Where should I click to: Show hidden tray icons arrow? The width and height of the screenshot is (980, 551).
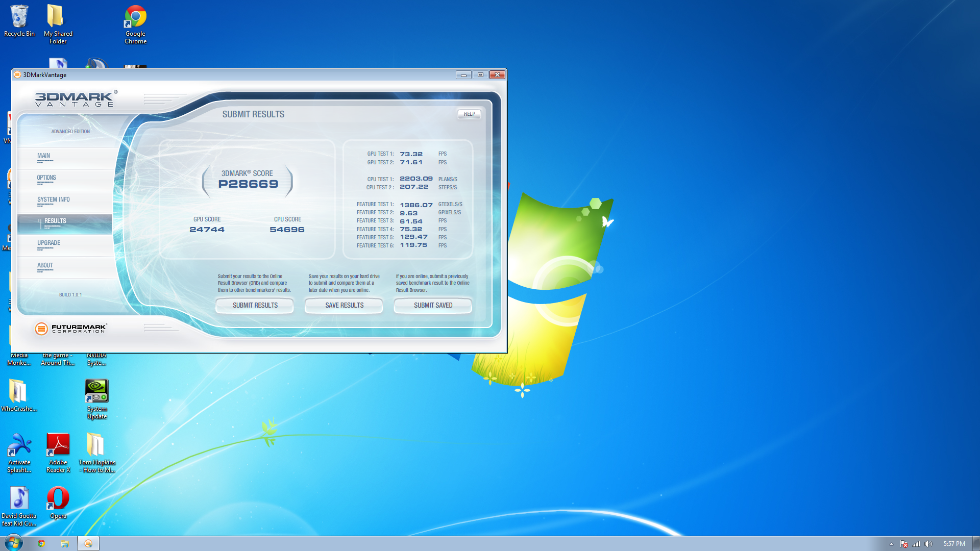click(891, 544)
